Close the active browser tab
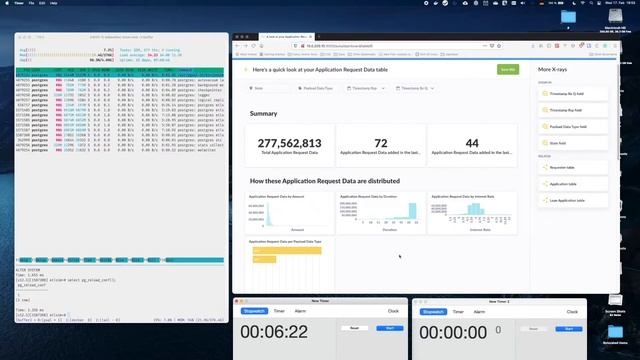Screen dimensions: 640x360 [x=311, y=37]
